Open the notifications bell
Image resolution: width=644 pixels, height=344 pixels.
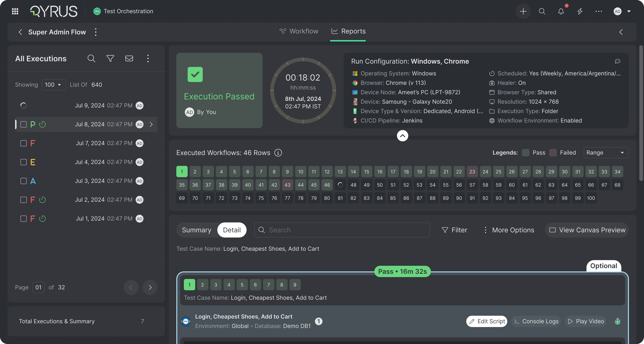tap(561, 11)
